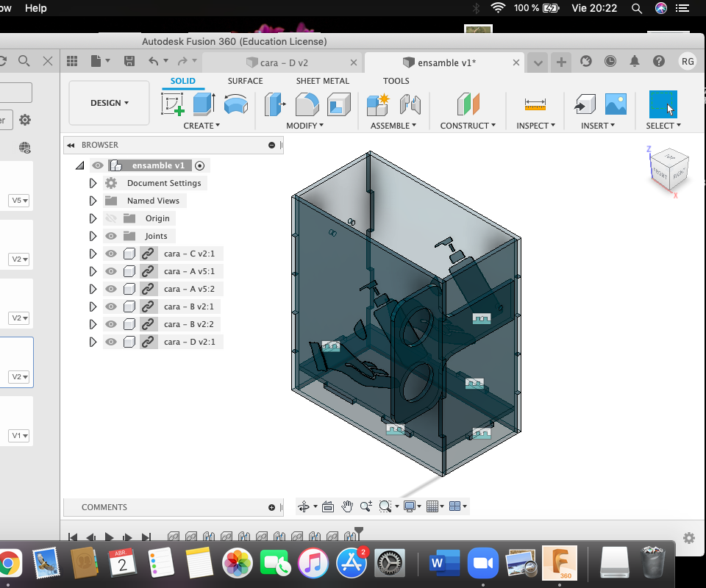Open the INSPECT menu dropdown
706x588 pixels.
coord(536,126)
